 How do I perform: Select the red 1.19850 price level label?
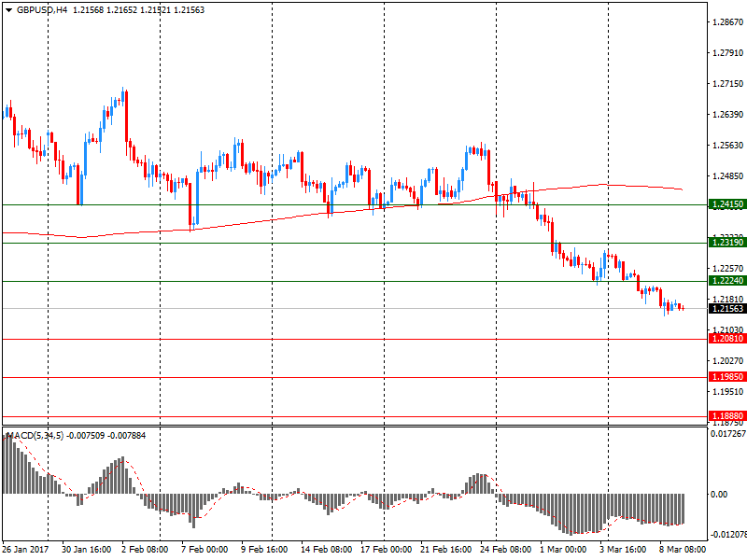(727, 377)
